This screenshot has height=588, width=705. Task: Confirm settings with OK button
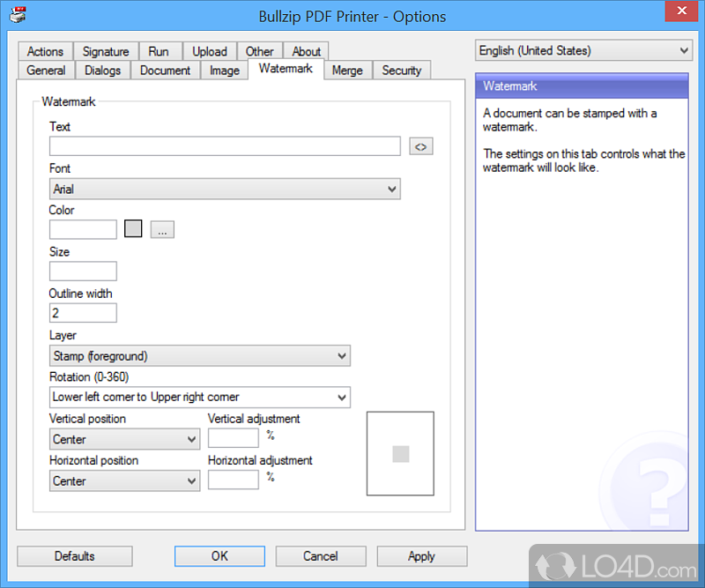pyautogui.click(x=219, y=556)
